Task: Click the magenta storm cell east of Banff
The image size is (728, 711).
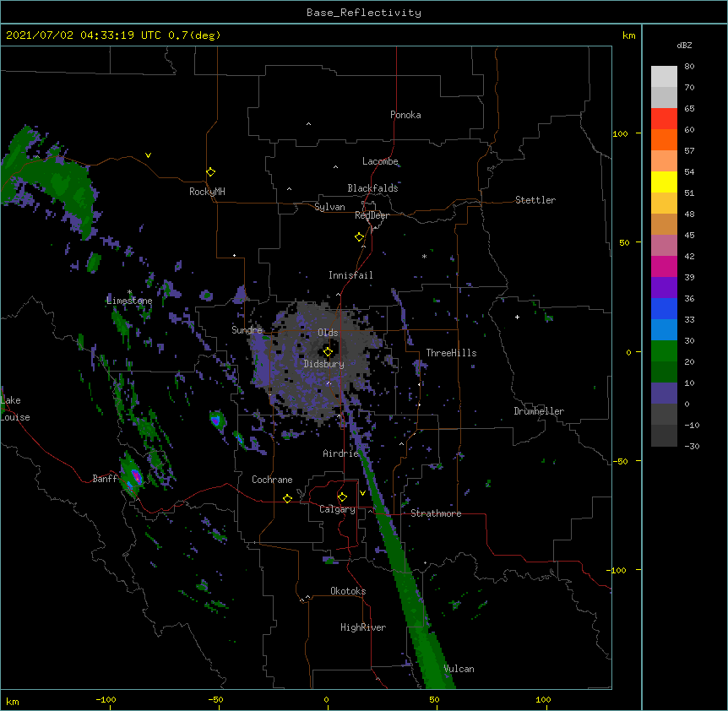Action: (136, 476)
